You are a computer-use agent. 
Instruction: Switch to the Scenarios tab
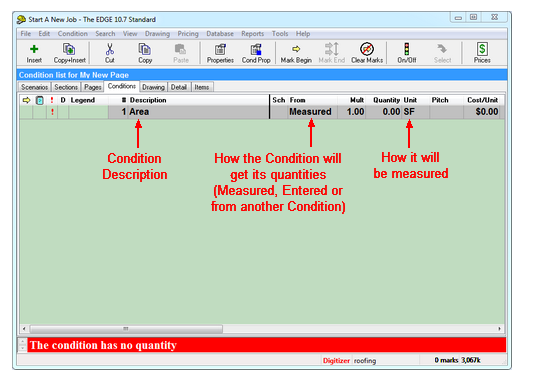tap(34, 87)
